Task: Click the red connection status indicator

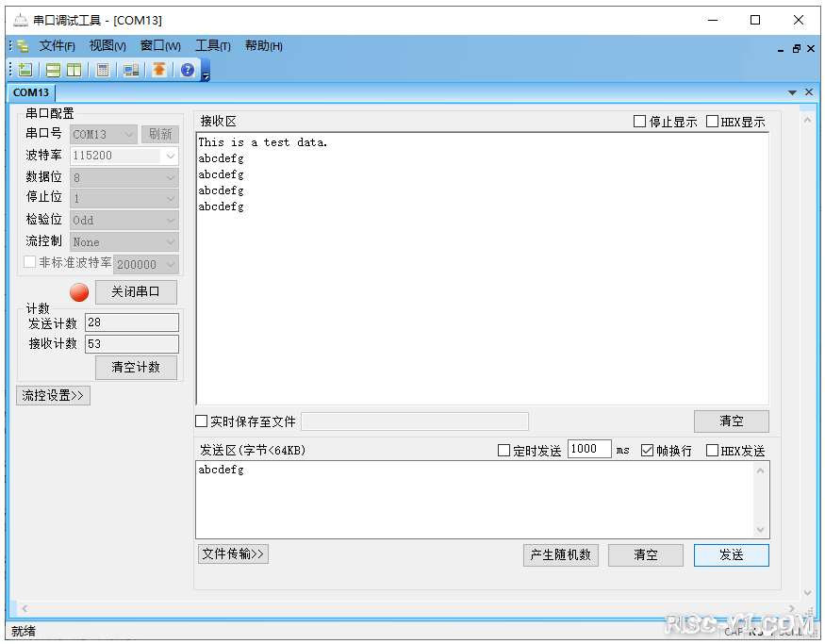Action: pos(78,292)
